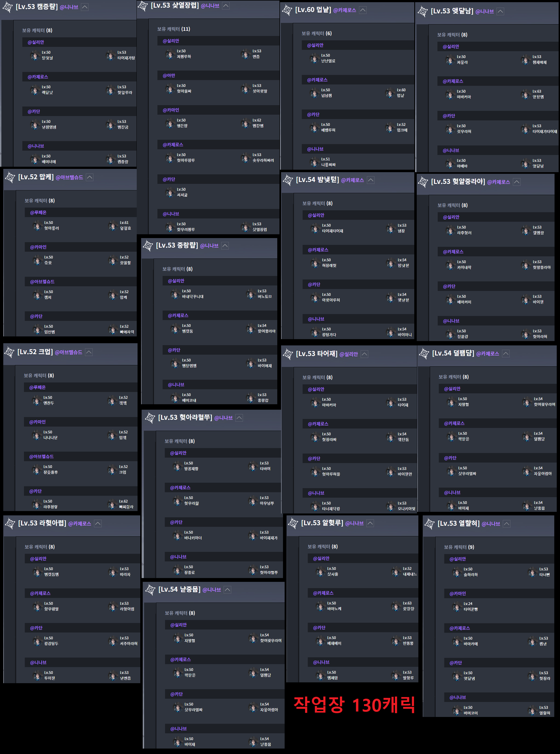Collapse the [Lv.60 멉낱] panel with chevron
This screenshot has height=754, width=560.
(x=363, y=10)
